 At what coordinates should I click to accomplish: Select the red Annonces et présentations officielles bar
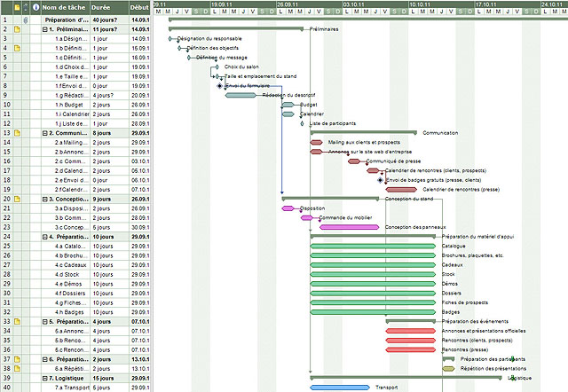click(x=411, y=331)
